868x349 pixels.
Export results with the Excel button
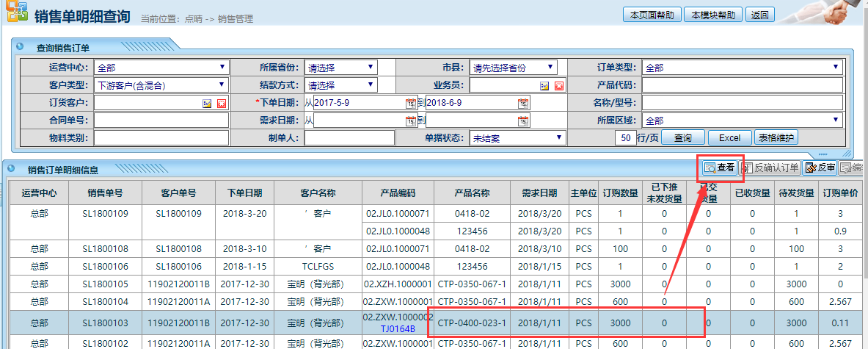click(x=729, y=137)
